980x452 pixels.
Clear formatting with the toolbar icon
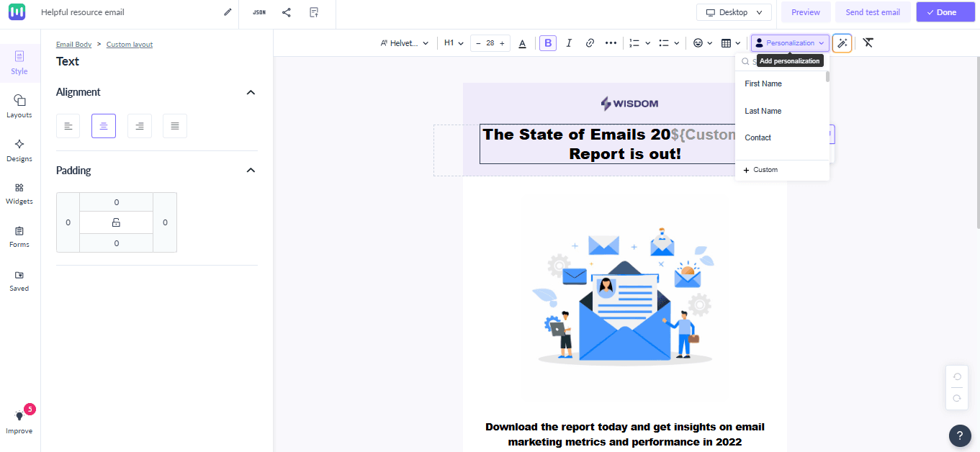[x=868, y=42]
